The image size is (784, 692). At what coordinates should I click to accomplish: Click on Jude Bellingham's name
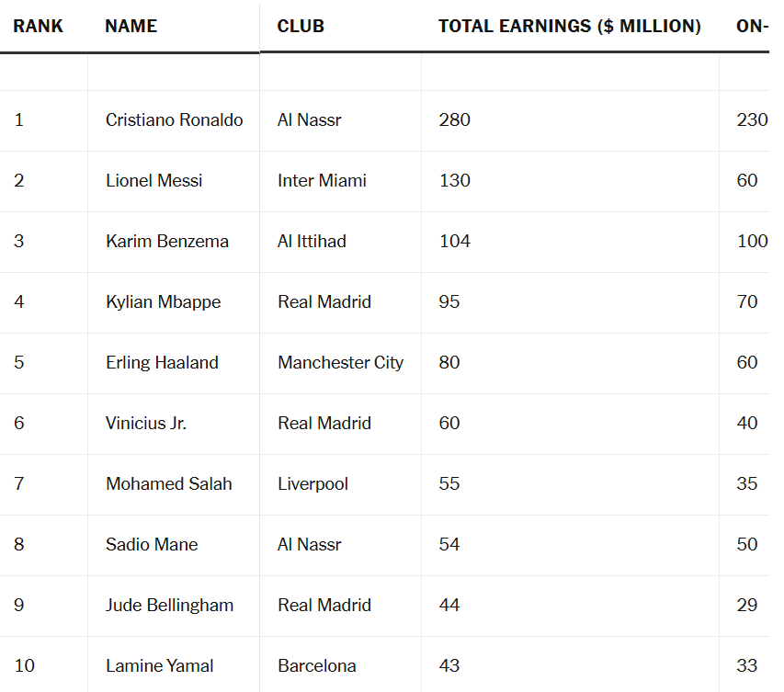[169, 606]
